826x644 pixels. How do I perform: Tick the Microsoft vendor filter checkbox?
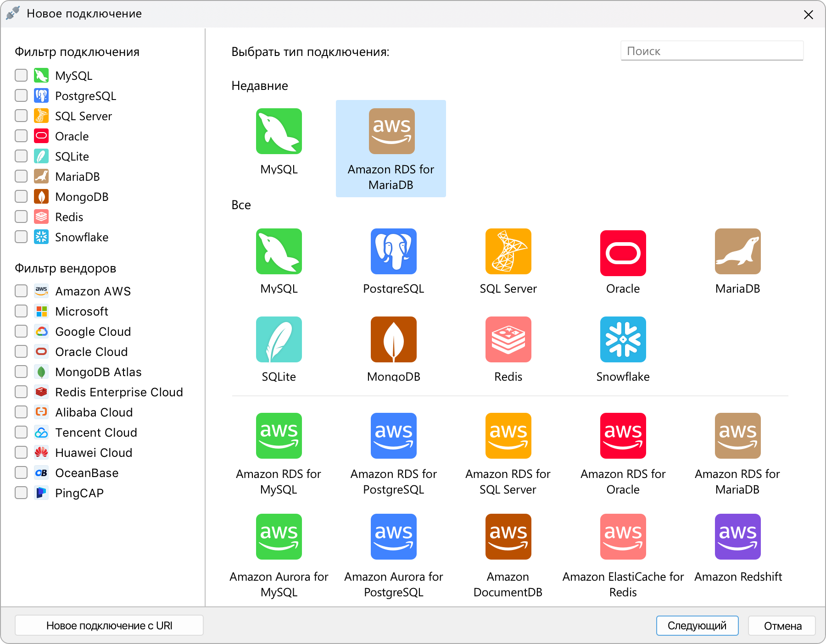(x=21, y=311)
